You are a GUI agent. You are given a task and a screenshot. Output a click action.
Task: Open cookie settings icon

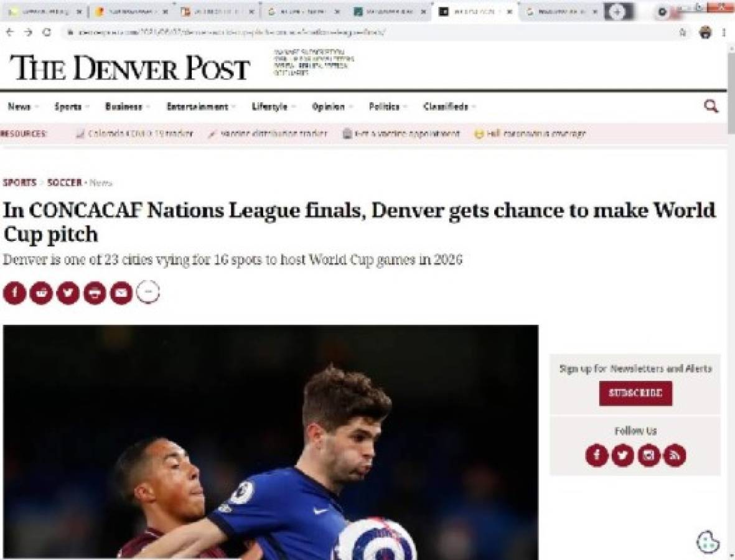point(708,542)
